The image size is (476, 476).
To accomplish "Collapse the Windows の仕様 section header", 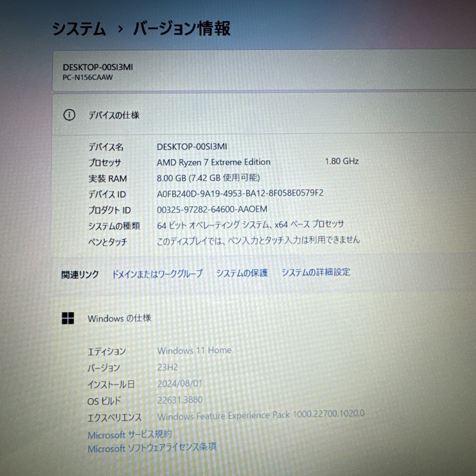I will 264,318.
